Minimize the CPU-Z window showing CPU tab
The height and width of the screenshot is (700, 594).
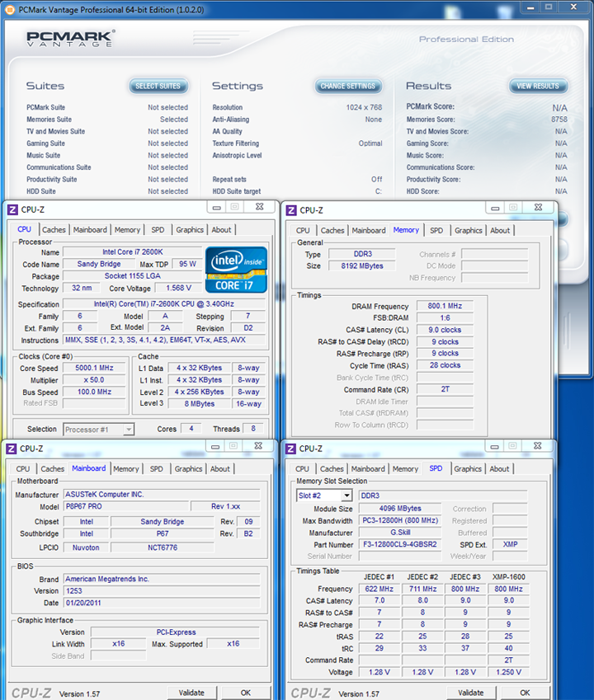click(x=217, y=207)
